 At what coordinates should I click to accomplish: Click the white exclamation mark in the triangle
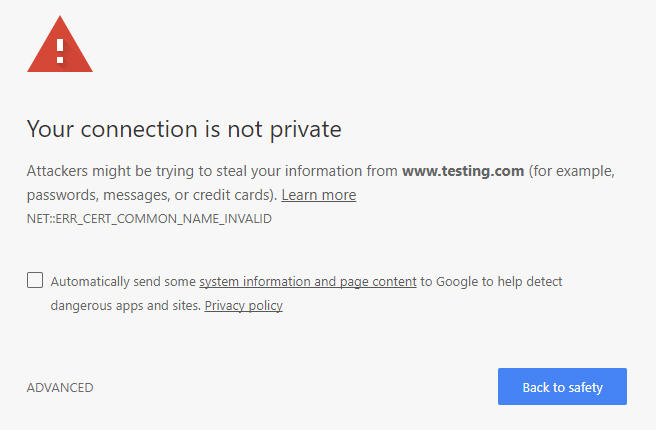click(x=60, y=51)
